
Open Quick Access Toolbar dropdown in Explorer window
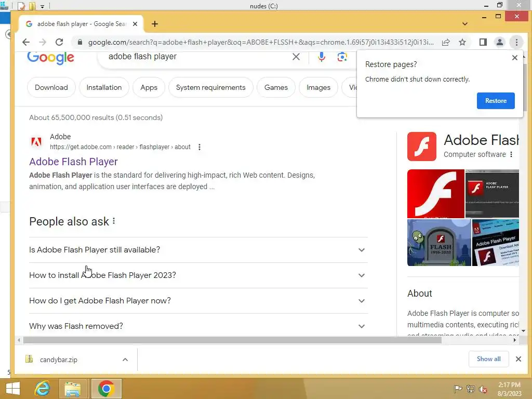point(43,6)
